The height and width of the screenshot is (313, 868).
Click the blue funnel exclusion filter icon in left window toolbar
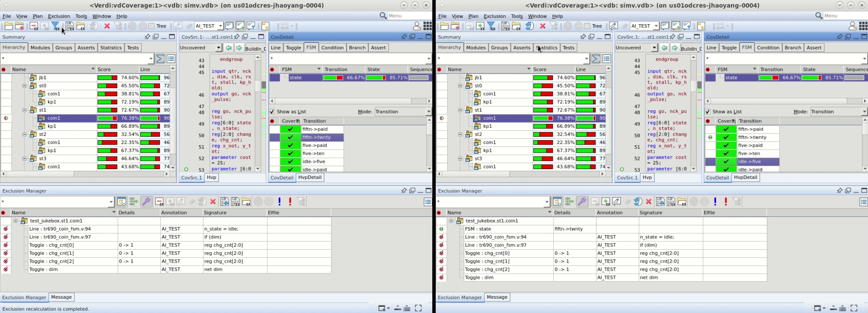tap(56, 26)
